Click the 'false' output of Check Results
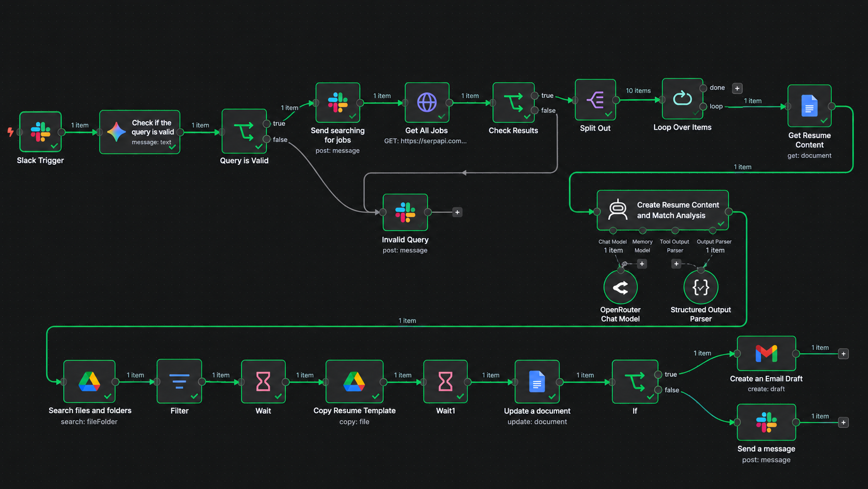Image resolution: width=868 pixels, height=489 pixels. click(535, 110)
